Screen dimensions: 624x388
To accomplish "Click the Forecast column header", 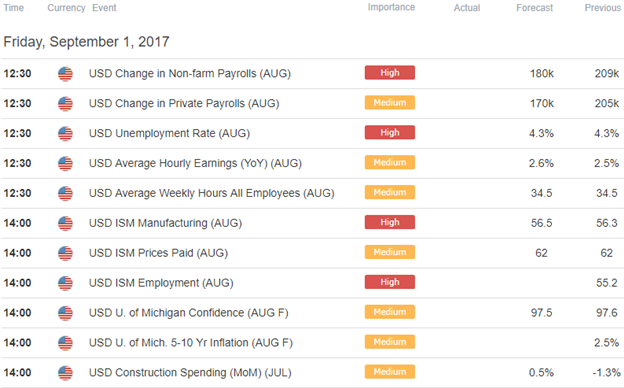I will coord(534,8).
